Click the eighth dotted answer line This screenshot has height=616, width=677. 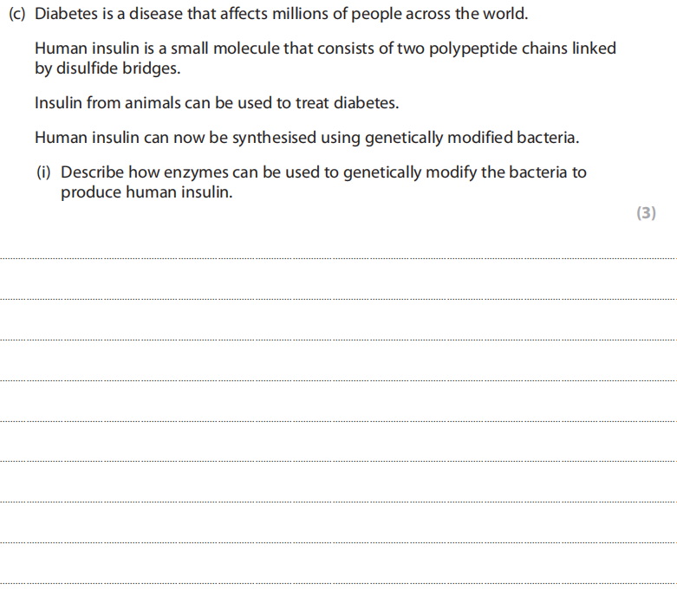(x=338, y=542)
